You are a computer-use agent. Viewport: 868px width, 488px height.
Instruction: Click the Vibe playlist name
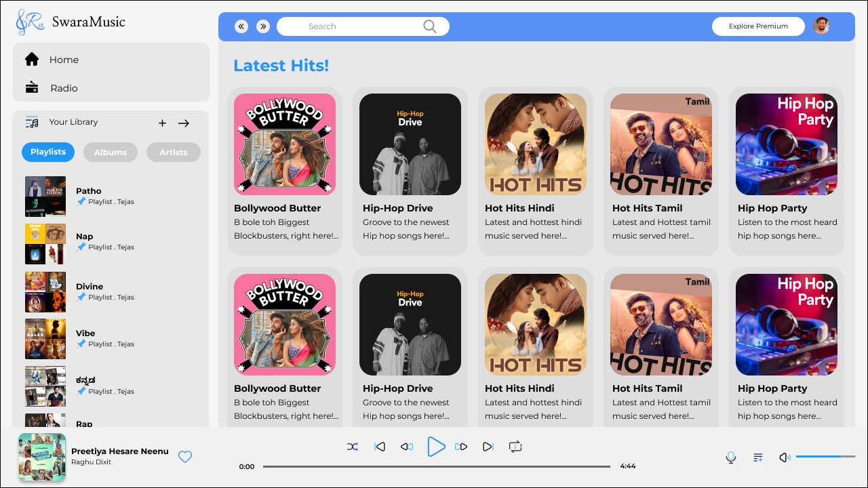pyautogui.click(x=85, y=333)
